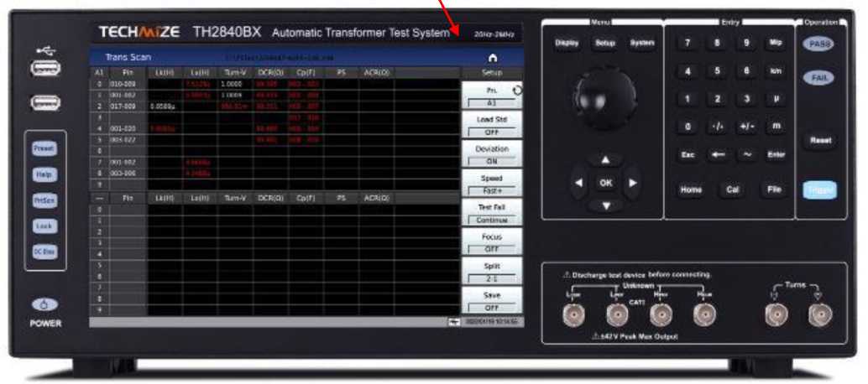
Task: Tap number 7 key
Action: pos(688,43)
